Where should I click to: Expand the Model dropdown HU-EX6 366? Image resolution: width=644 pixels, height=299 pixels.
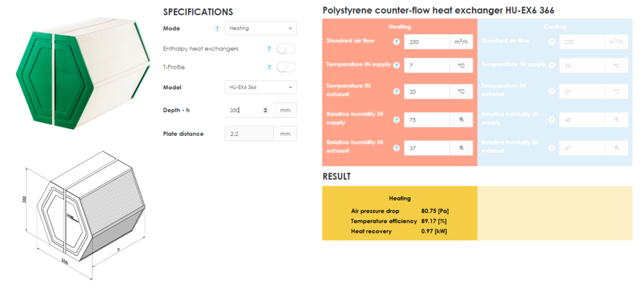tap(261, 87)
